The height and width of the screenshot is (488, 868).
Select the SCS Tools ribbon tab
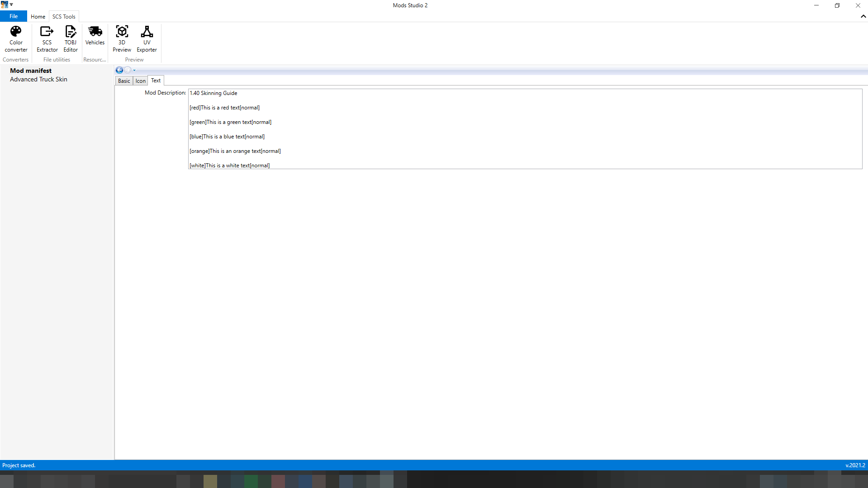[x=64, y=17]
